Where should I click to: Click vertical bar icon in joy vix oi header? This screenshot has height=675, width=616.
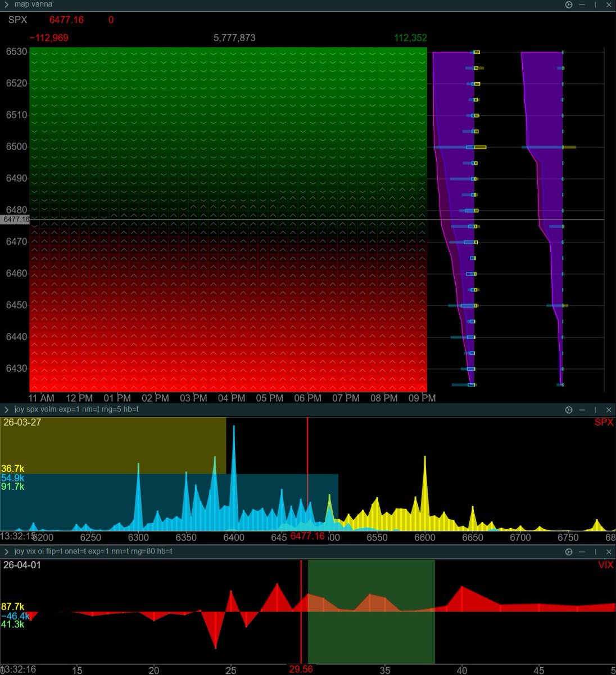596,552
